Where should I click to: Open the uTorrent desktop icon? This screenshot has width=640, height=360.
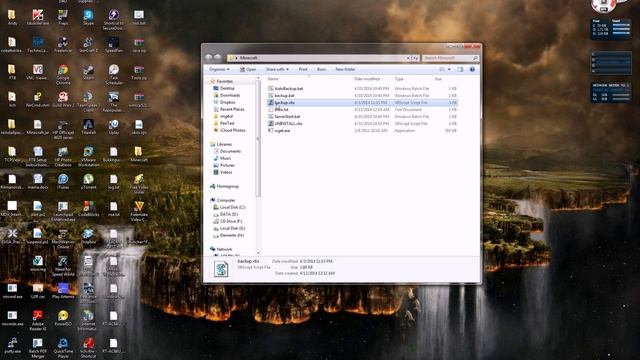[x=89, y=182]
